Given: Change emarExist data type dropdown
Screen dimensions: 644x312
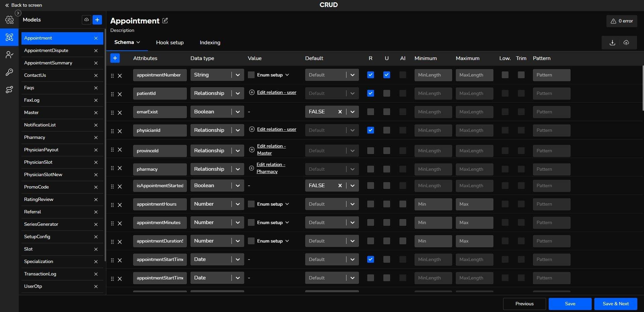Looking at the screenshot, I should (x=217, y=112).
